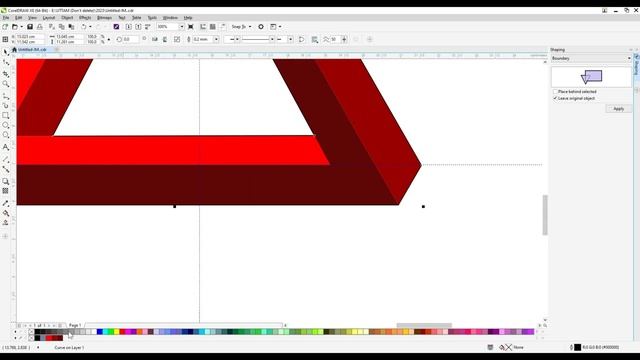This screenshot has width=640, height=360.
Task: Click the Paste icon in the toolbar
Action: pos(71,27)
